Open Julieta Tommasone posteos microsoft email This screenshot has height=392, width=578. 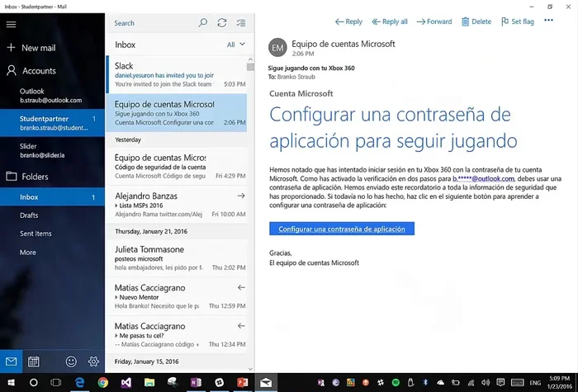177,258
